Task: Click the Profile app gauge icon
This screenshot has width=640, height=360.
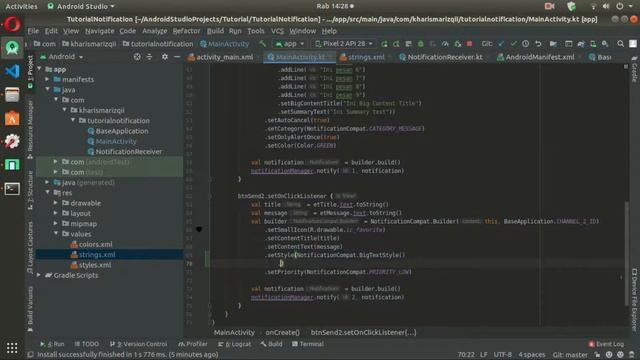Action: click(445, 44)
